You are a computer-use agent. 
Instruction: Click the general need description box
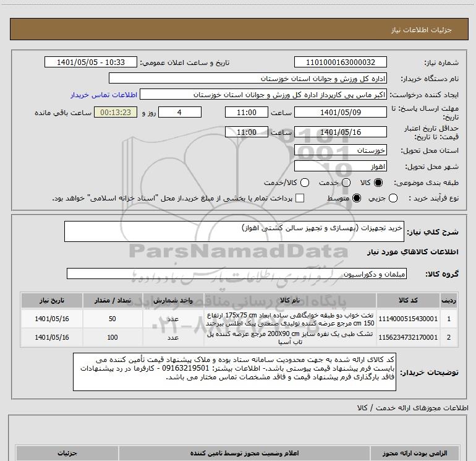coord(234,231)
